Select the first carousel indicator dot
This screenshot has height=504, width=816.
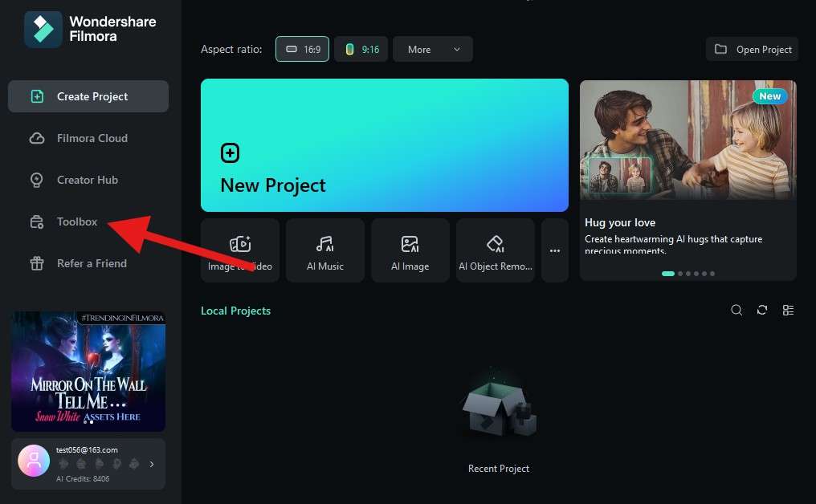[x=668, y=274]
